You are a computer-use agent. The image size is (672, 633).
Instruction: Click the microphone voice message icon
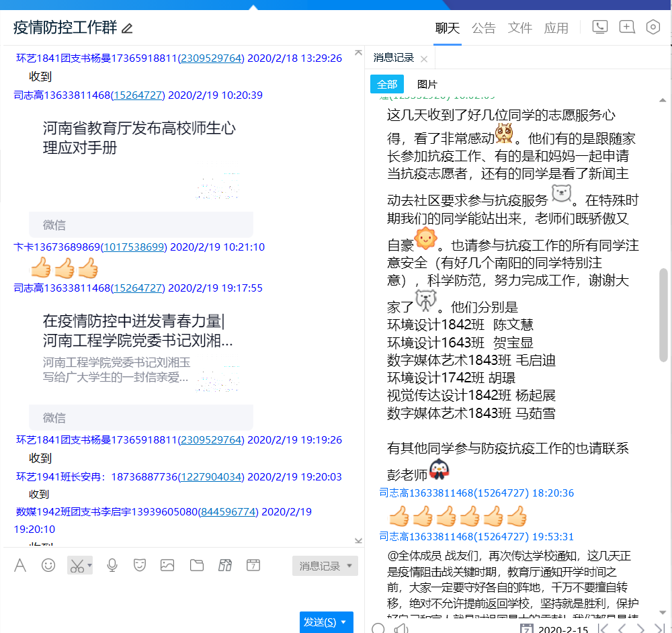(x=112, y=565)
